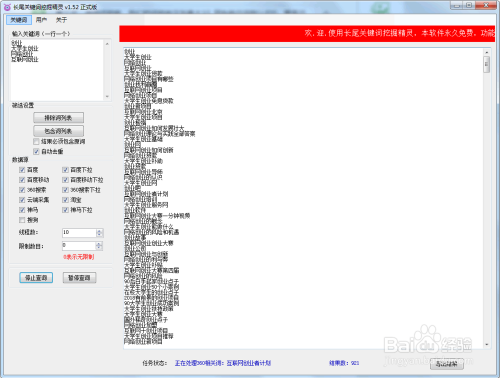Image resolution: width=500 pixels, height=378 pixels.
Task: Uncheck the 百度 data source
Action: [x=22, y=170]
